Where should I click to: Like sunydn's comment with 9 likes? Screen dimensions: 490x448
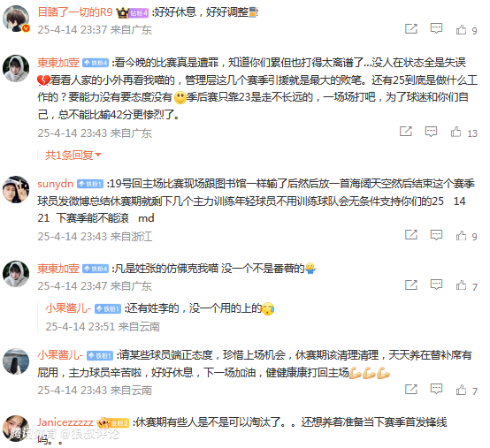pos(461,236)
